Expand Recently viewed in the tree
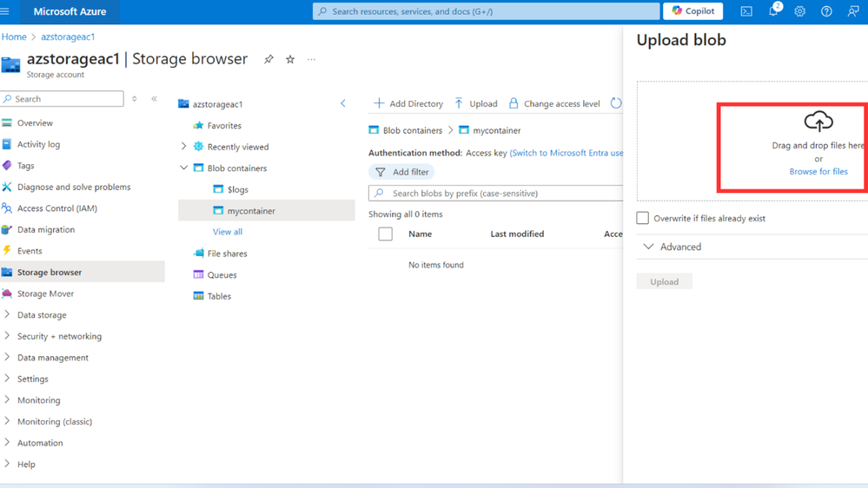Image resolution: width=868 pixels, height=488 pixels. point(184,147)
